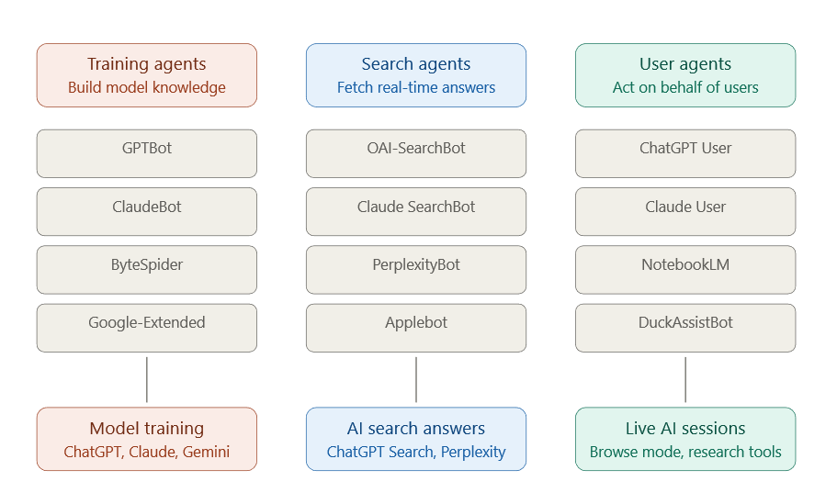Select the NotebookLM box

click(685, 270)
